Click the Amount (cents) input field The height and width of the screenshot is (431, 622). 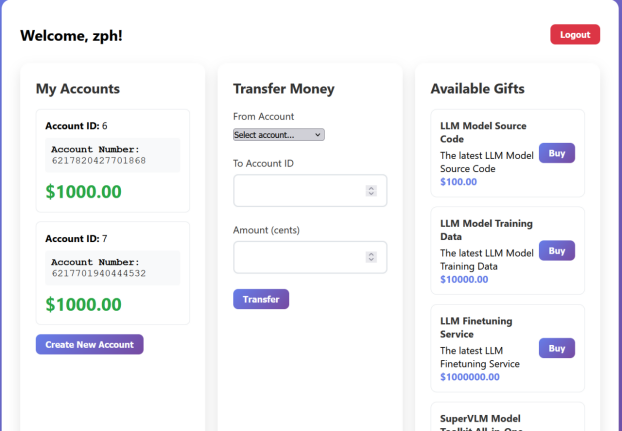pos(310,257)
